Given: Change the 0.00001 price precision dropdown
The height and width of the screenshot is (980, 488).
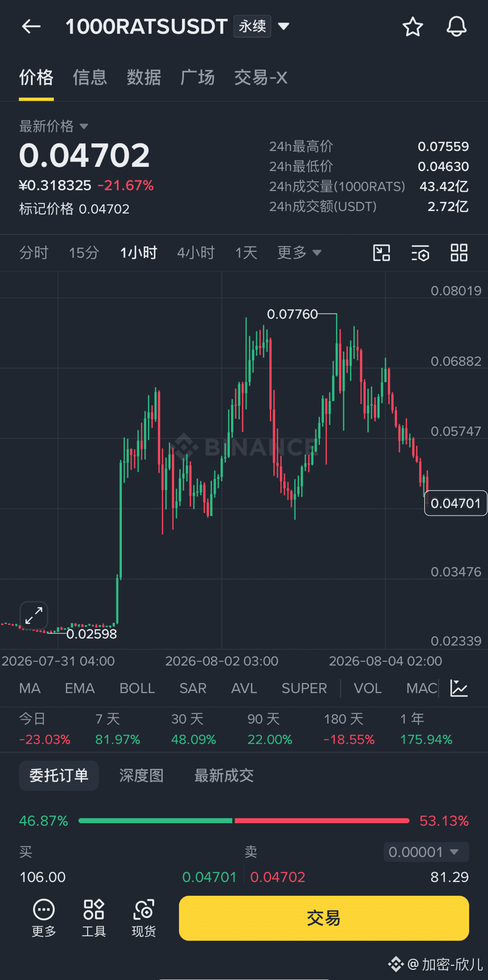Looking at the screenshot, I should pyautogui.click(x=426, y=852).
